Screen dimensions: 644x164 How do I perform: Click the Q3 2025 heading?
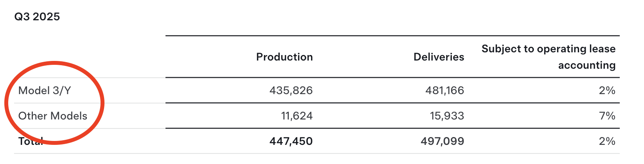(37, 17)
